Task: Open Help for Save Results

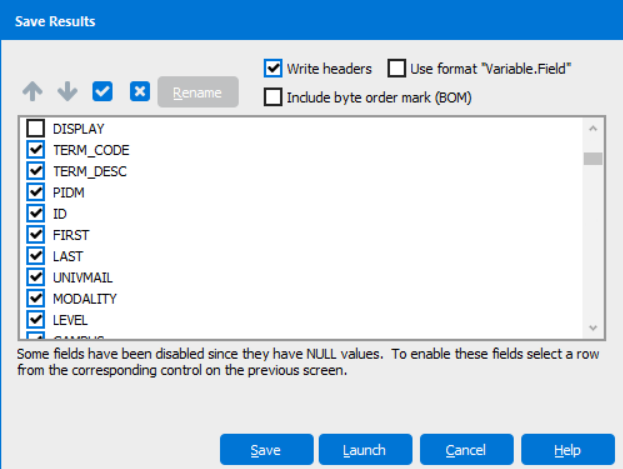Action: [568, 450]
